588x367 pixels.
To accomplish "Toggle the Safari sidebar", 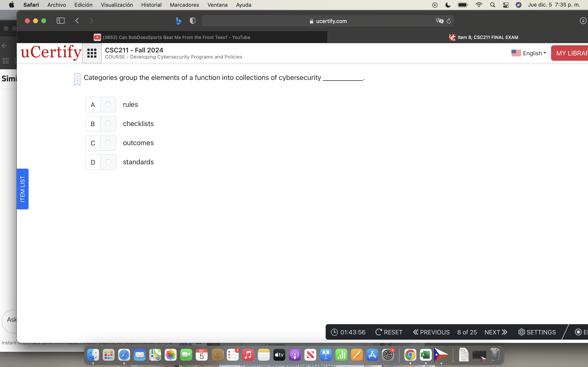I will coord(60,21).
